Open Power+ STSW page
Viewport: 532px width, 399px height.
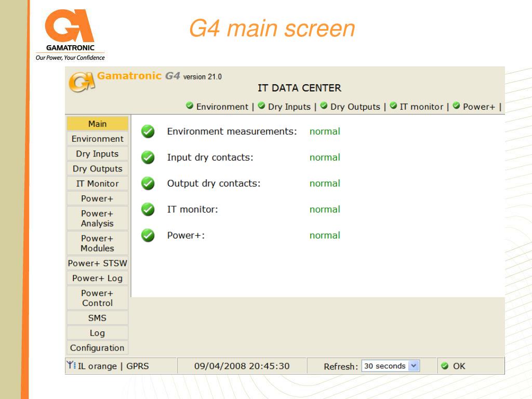pyautogui.click(x=97, y=263)
